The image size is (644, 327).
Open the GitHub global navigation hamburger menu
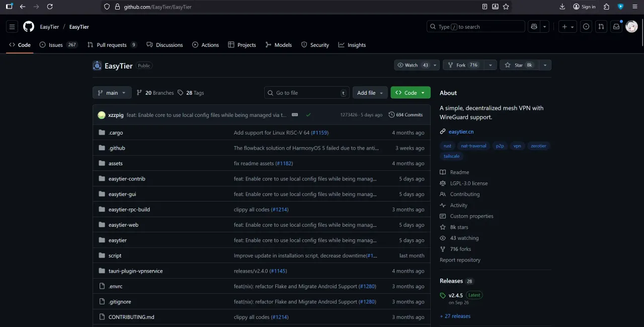coord(13,27)
